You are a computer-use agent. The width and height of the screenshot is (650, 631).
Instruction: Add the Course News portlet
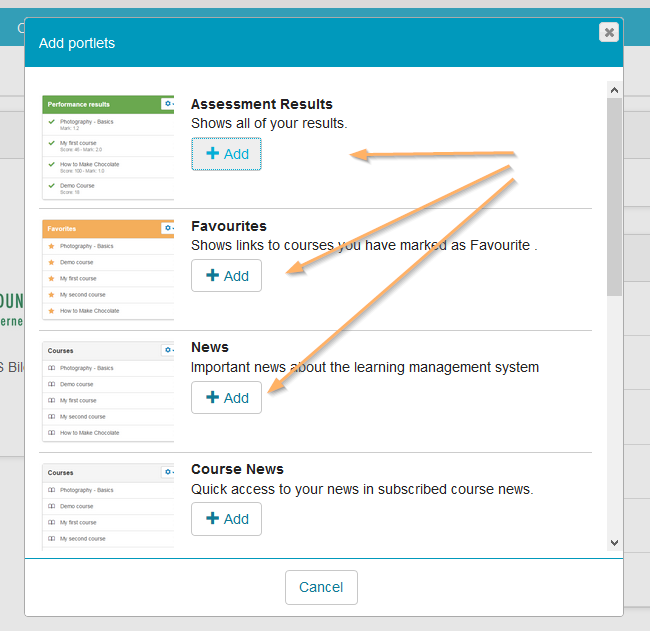point(226,519)
